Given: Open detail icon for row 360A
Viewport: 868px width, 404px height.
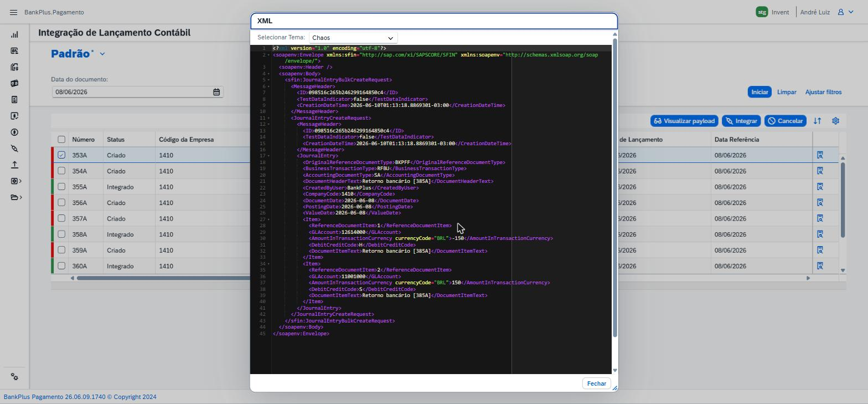Looking at the screenshot, I should pyautogui.click(x=820, y=266).
